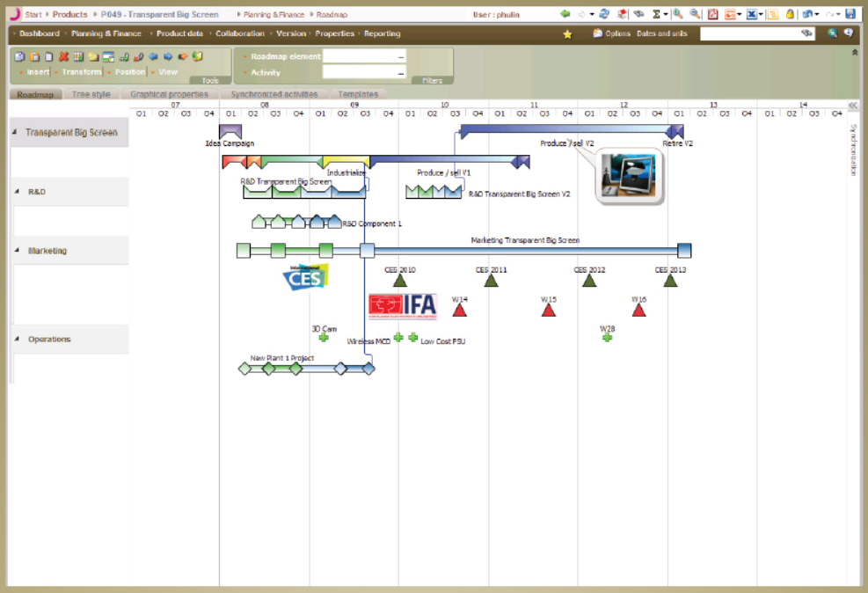Click the refresh arrows icon
868x593 pixels.
604,14
